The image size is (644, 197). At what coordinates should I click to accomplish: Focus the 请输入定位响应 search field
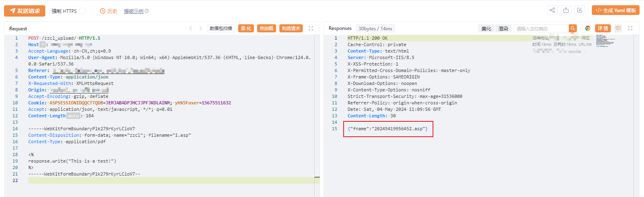(541, 28)
